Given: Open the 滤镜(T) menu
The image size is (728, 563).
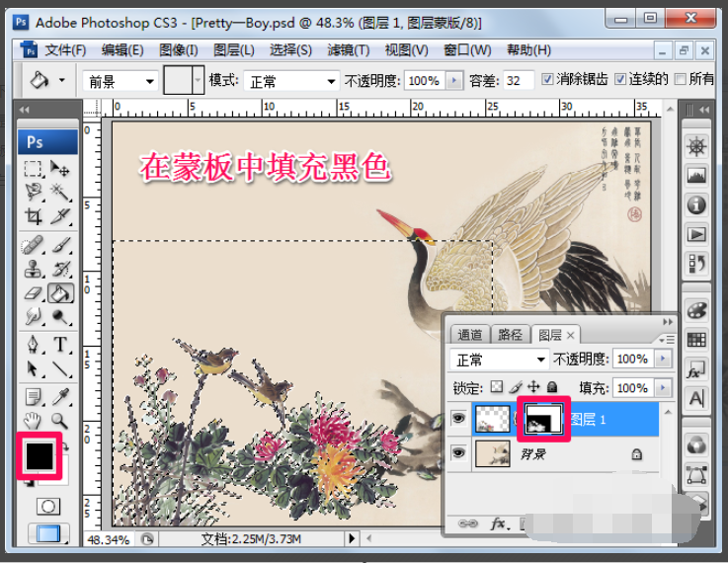Looking at the screenshot, I should click(349, 50).
